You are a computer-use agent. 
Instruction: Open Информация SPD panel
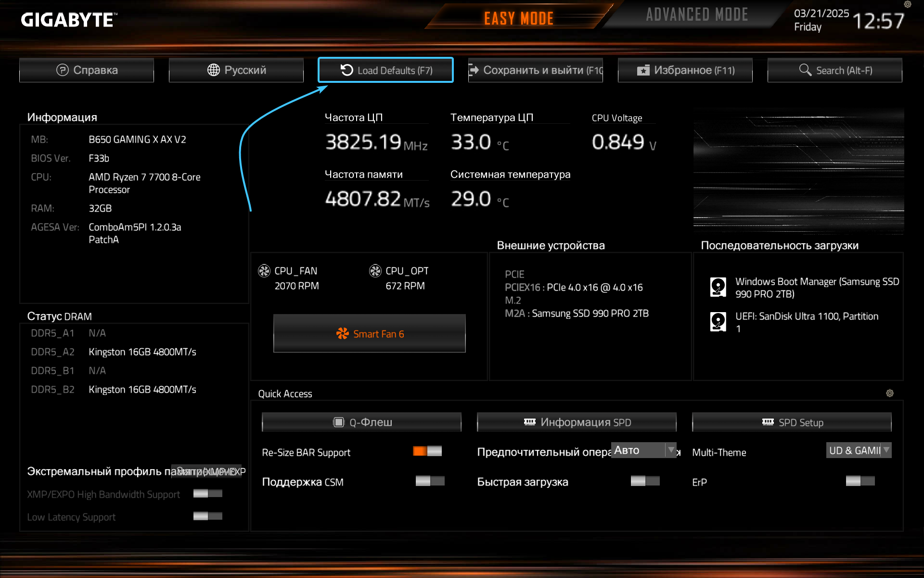577,422
